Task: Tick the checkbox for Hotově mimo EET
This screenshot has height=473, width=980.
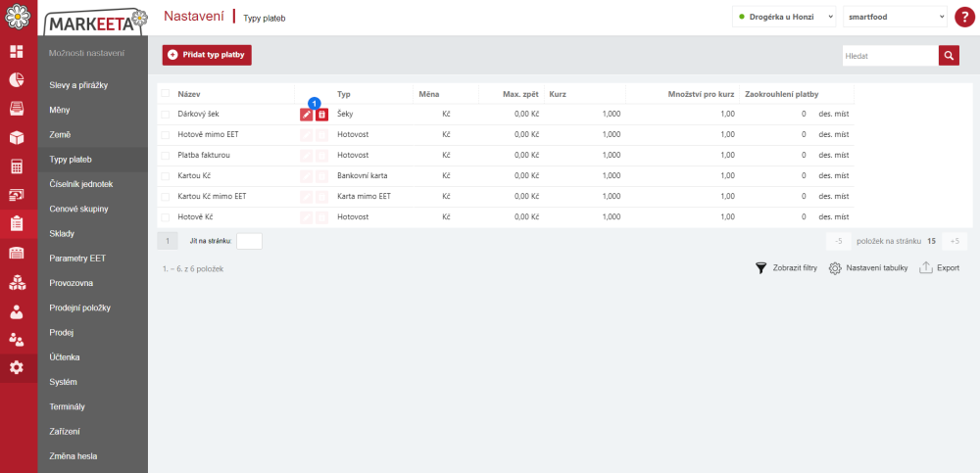Action: point(165,135)
